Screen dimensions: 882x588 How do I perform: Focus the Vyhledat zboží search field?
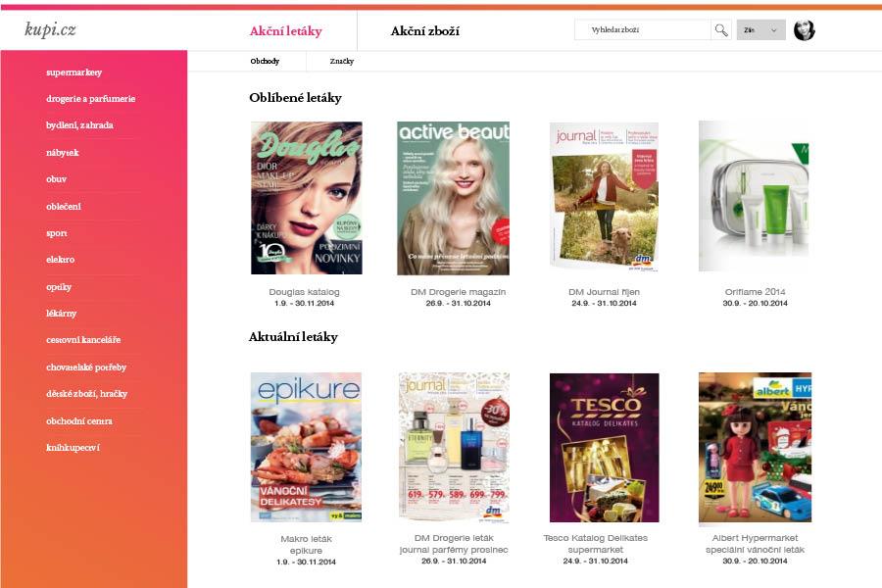pos(643,29)
